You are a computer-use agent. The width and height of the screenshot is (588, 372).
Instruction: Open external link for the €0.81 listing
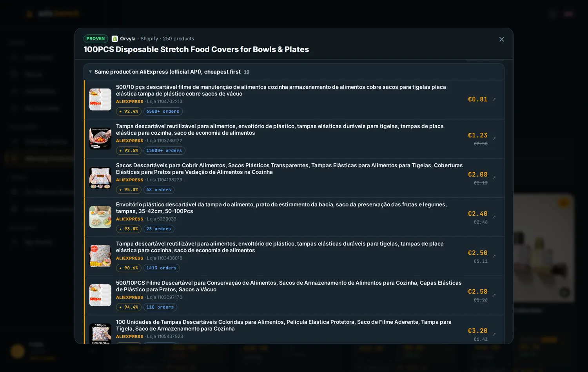click(x=494, y=99)
